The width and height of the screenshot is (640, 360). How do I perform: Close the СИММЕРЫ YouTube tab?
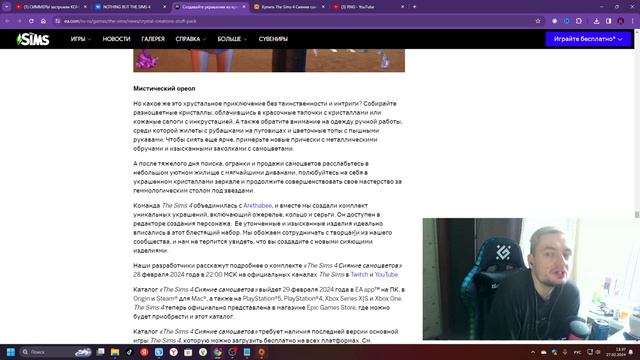point(85,7)
